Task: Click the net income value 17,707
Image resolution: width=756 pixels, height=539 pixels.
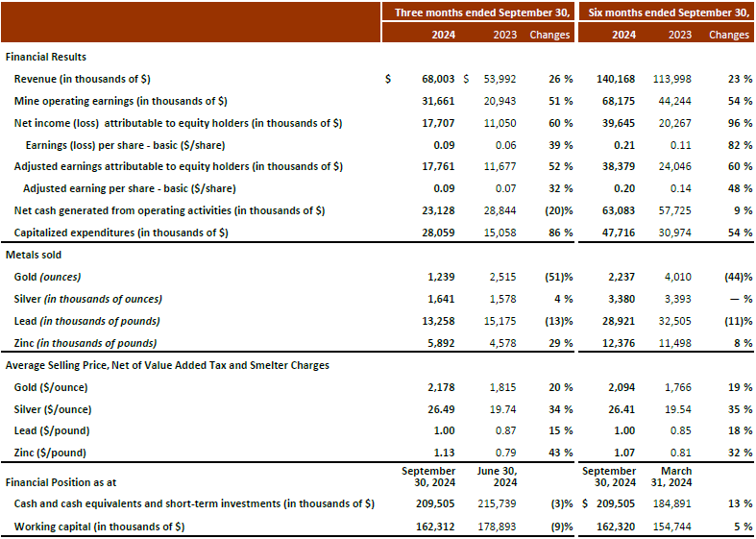Action: click(x=436, y=123)
